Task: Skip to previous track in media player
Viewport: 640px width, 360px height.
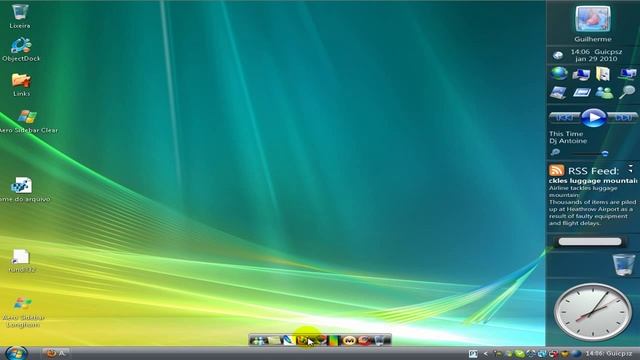Action: (565, 118)
